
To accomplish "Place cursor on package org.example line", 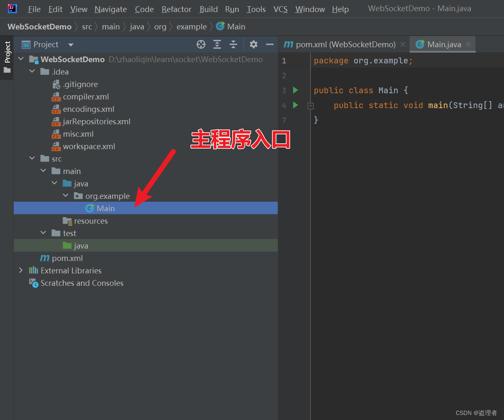I will (363, 60).
